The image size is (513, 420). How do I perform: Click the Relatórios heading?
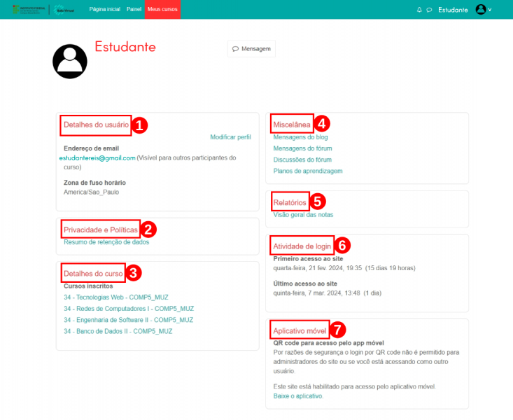pos(290,202)
